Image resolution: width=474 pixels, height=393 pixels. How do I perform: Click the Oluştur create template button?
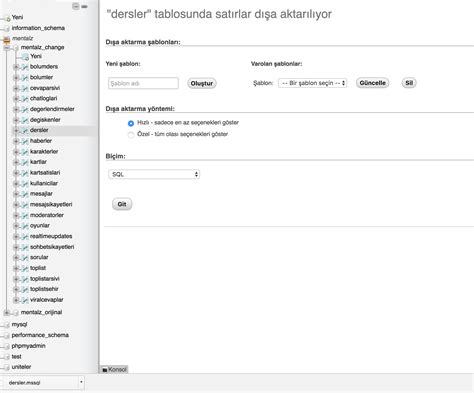pos(202,83)
